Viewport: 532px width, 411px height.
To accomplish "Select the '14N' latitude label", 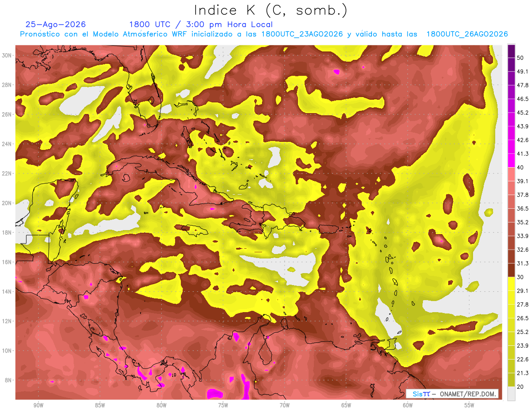I will coord(7,292).
